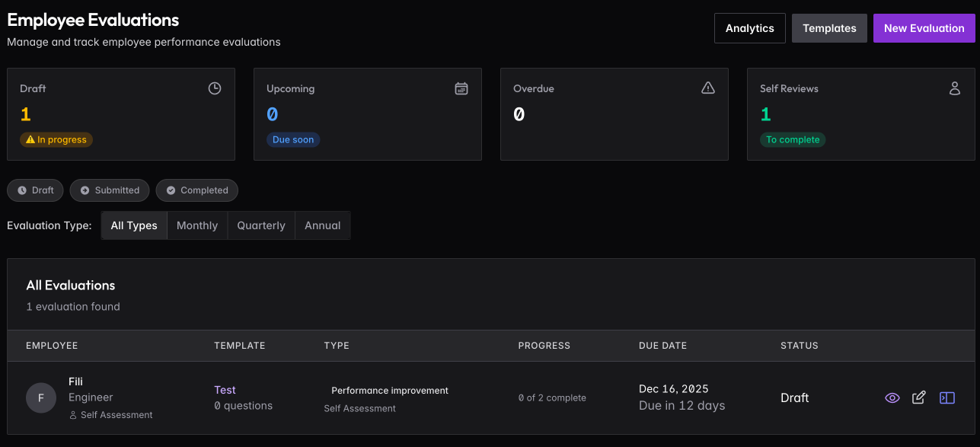Viewport: 980px width, 447px height.
Task: Click the pencil edit icon for Fili's evaluation
Action: tap(919, 398)
